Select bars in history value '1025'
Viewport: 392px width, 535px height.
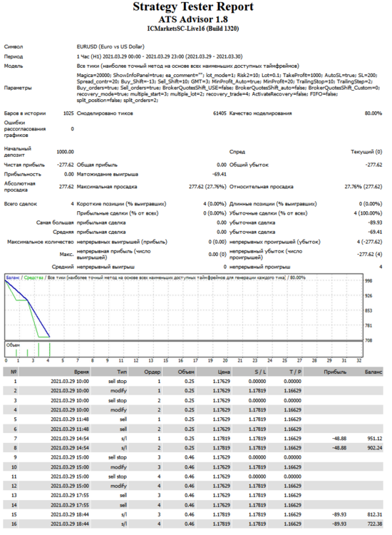tap(68, 113)
